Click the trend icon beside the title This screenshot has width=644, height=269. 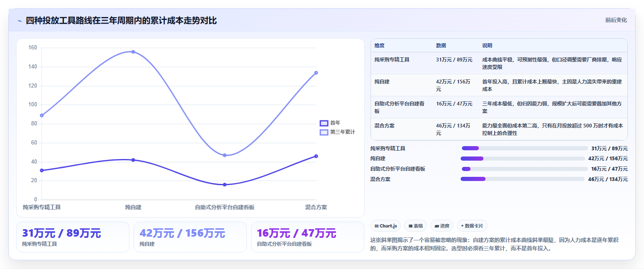20,21
